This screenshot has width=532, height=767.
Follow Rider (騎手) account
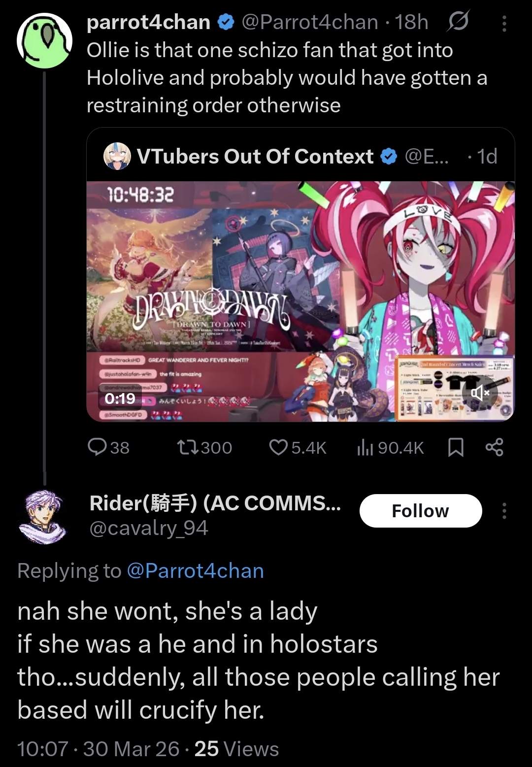coord(421,511)
